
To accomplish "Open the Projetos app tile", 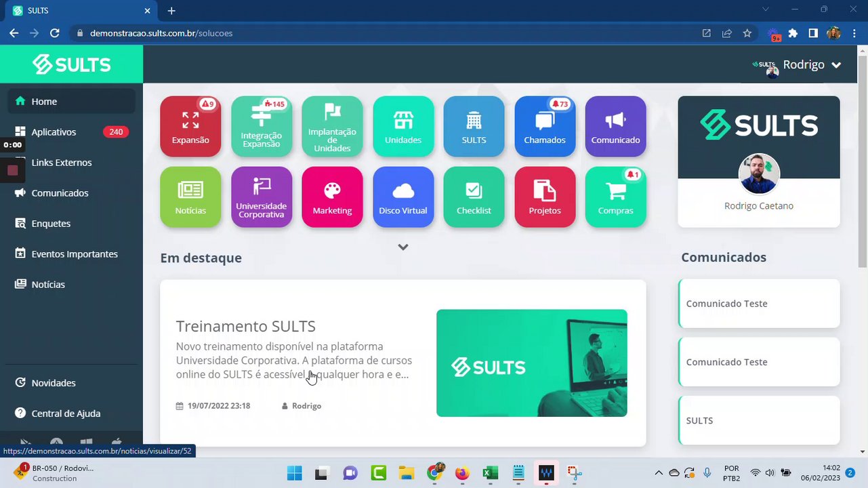I will [x=545, y=197].
